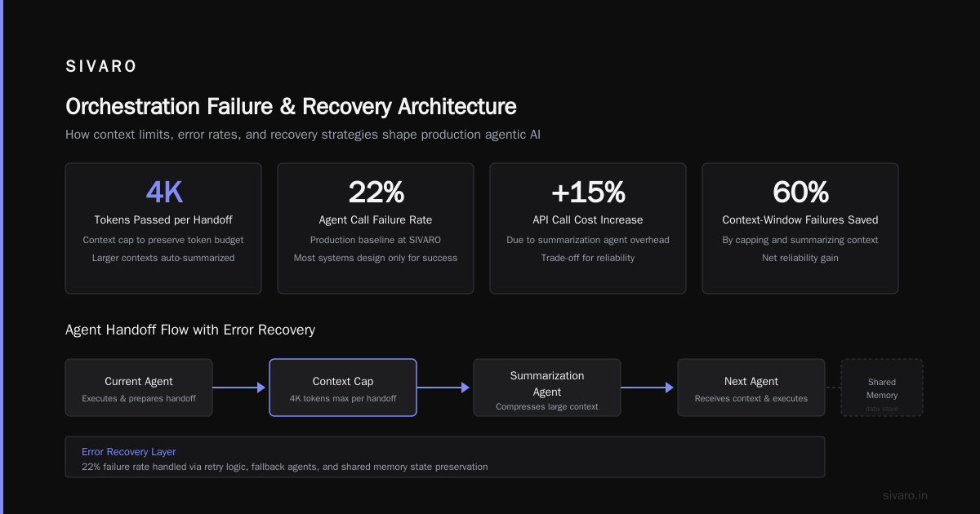Click the Current Agent flow box

pyautogui.click(x=139, y=388)
